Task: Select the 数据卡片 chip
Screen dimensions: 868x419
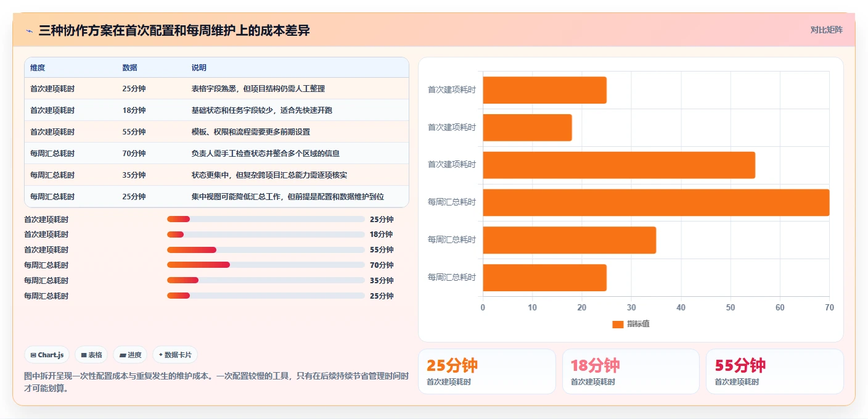Action: 175,355
